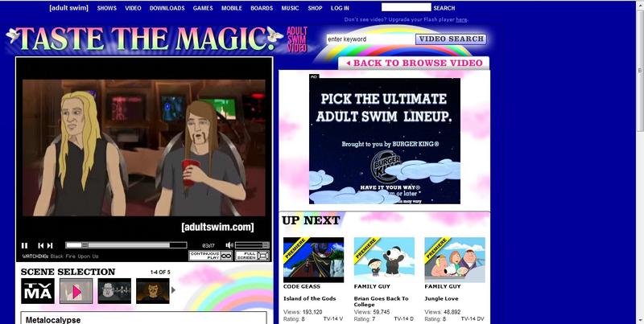644x324 pixels.
Task: Switch video to Full Screen
Action: pos(252,256)
